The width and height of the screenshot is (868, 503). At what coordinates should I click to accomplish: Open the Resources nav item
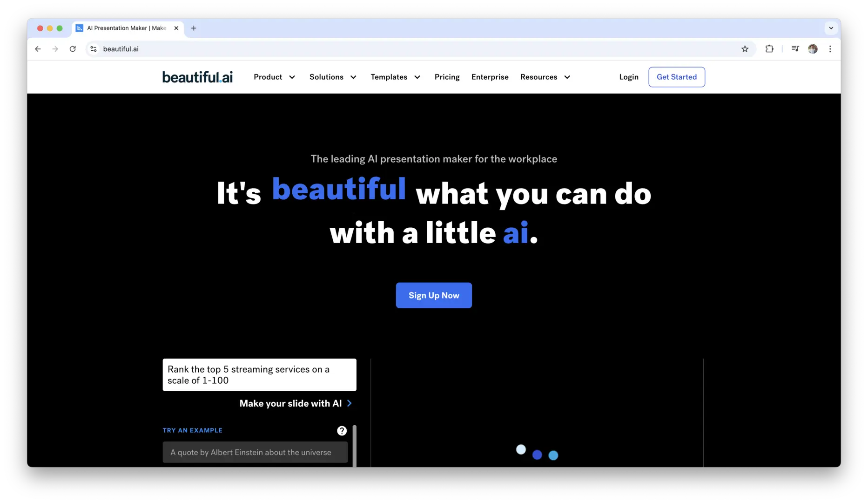pos(538,77)
